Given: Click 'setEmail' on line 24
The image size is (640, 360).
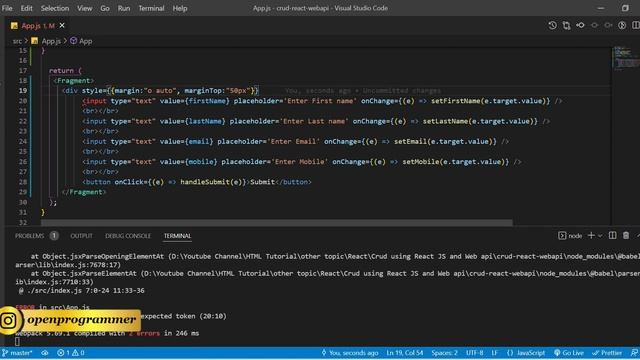Looking at the screenshot, I should click(410, 142).
